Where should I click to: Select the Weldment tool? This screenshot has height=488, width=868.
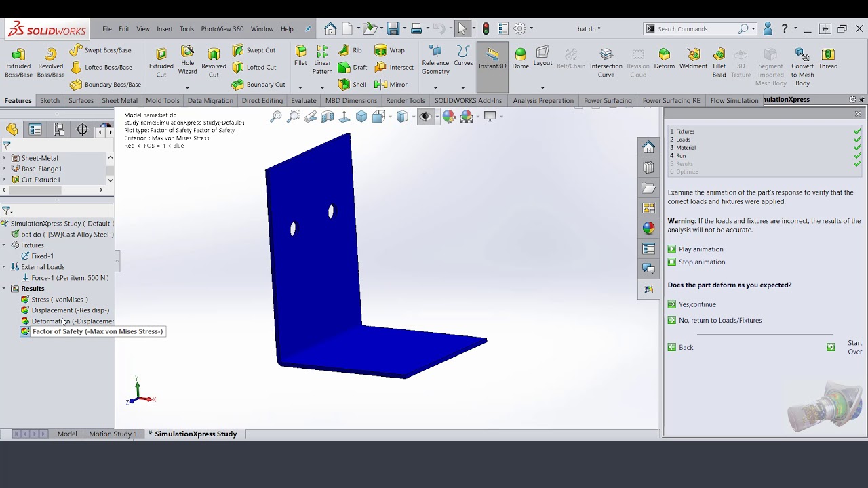(693, 58)
